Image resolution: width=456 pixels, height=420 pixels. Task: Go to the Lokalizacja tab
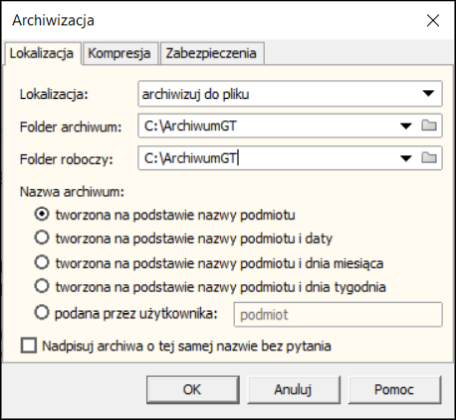(x=42, y=53)
